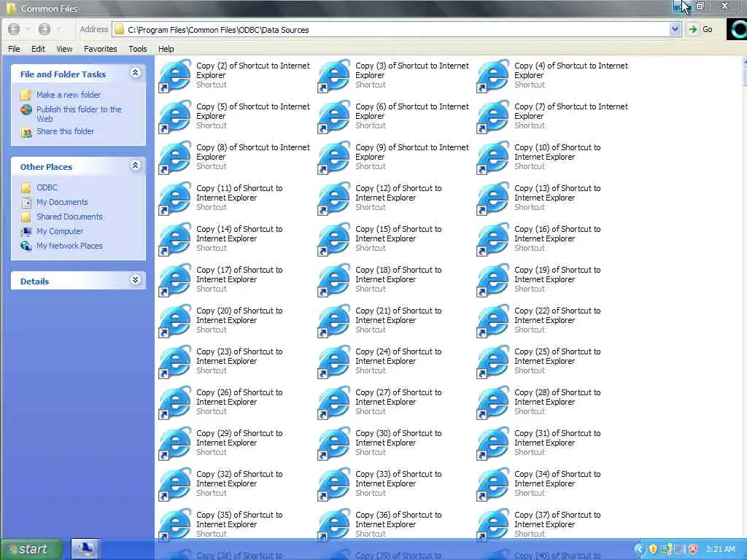Select Copy (14) of Shortcut to Internet Explorer icon

point(175,239)
